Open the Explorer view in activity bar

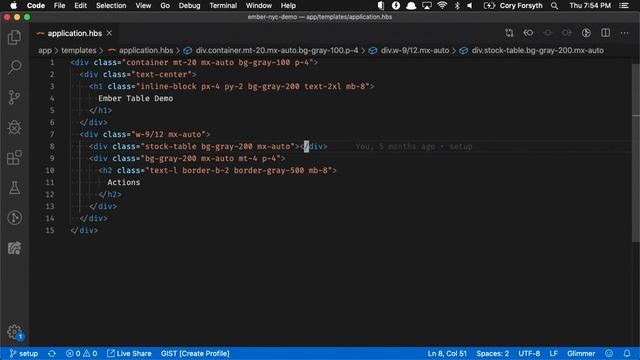(x=14, y=38)
